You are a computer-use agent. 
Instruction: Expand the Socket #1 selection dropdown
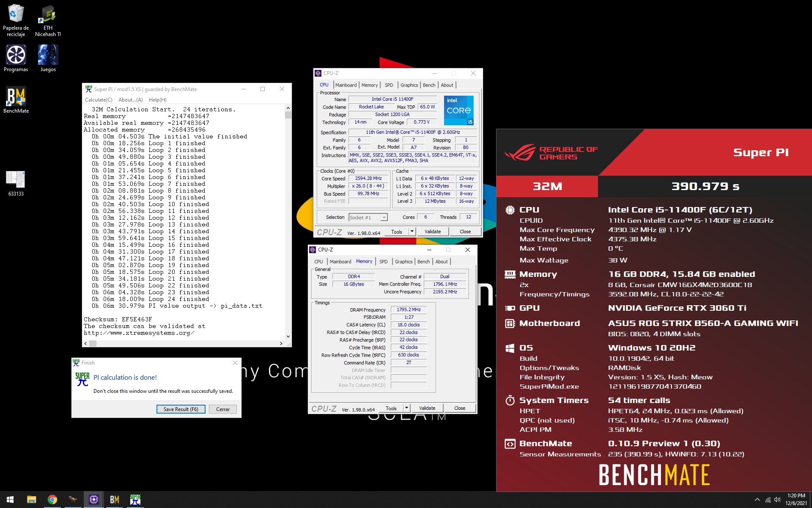384,218
